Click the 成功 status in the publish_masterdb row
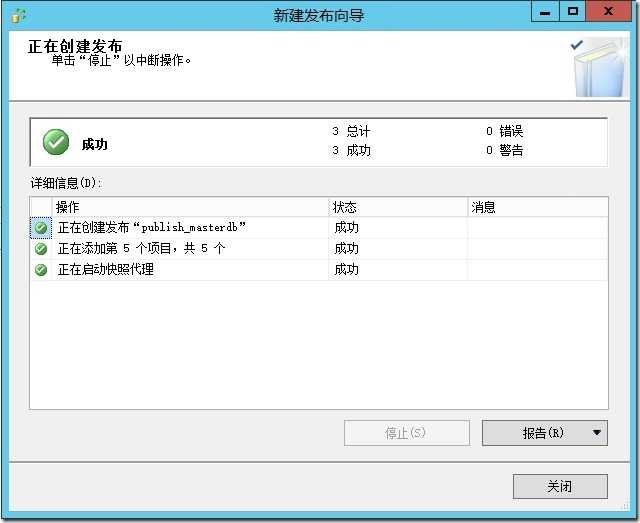Image resolution: width=640 pixels, height=523 pixels. 347,228
